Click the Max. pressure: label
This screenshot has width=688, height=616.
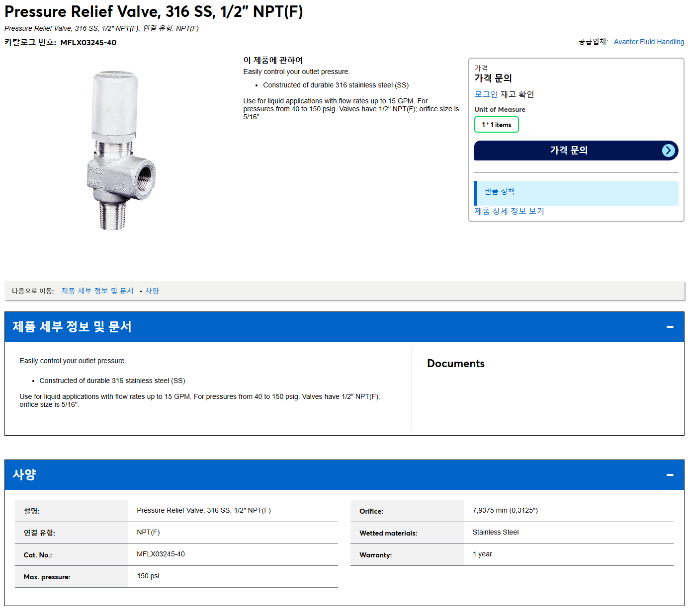point(47,577)
